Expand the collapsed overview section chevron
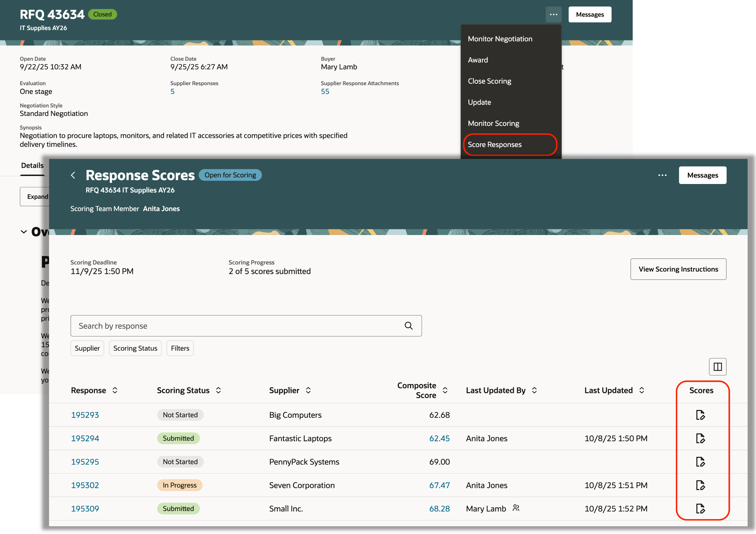 click(23, 231)
